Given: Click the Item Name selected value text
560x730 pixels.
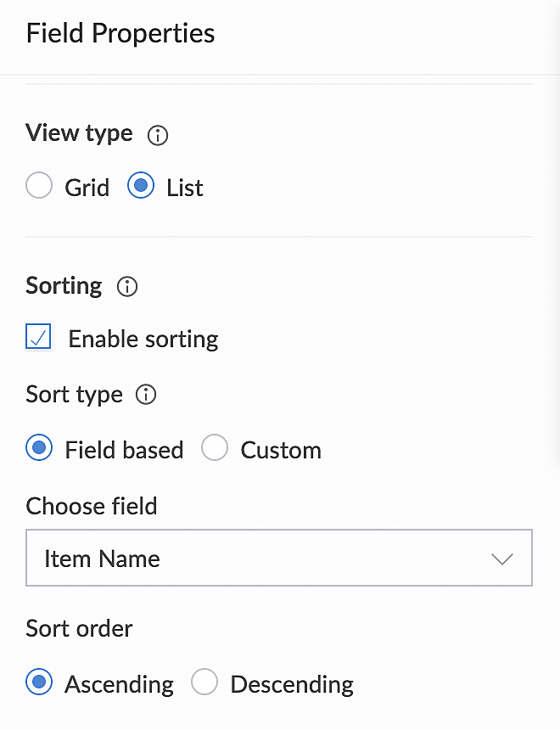Looking at the screenshot, I should [102, 559].
